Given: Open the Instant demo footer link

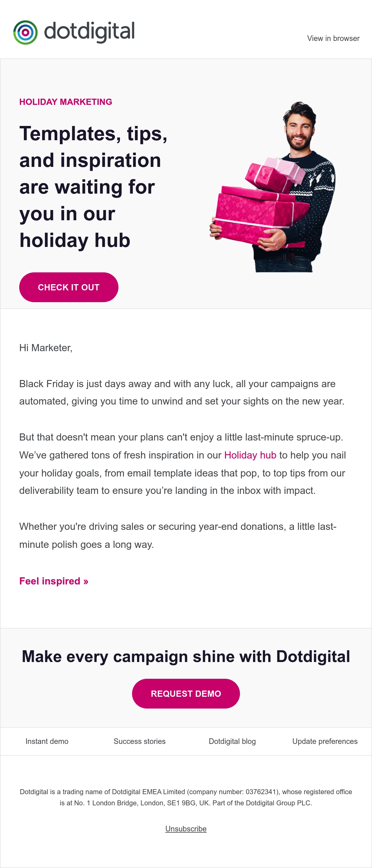Looking at the screenshot, I should click(x=47, y=741).
